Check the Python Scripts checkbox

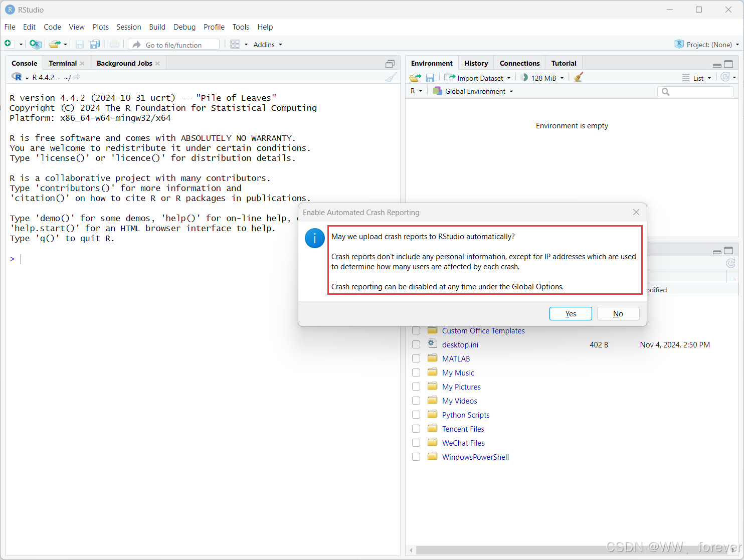coord(416,415)
